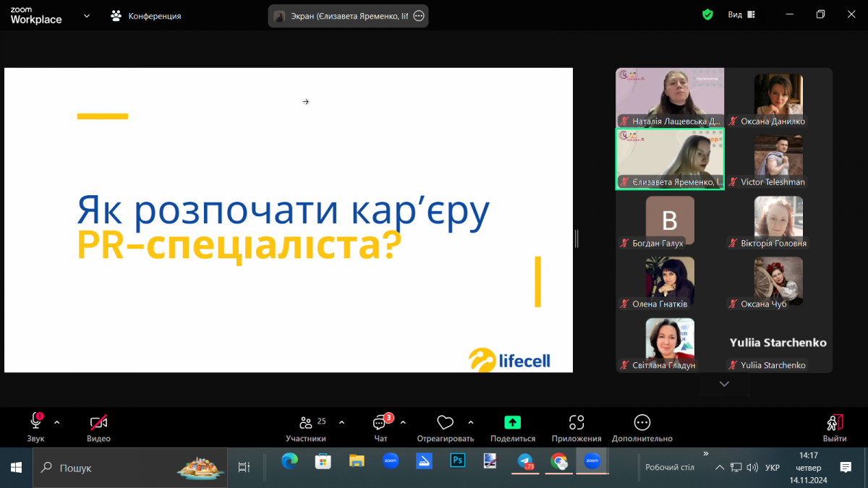Click the Отреагировать reactions heart icon
This screenshot has height=488, width=868.
445,422
